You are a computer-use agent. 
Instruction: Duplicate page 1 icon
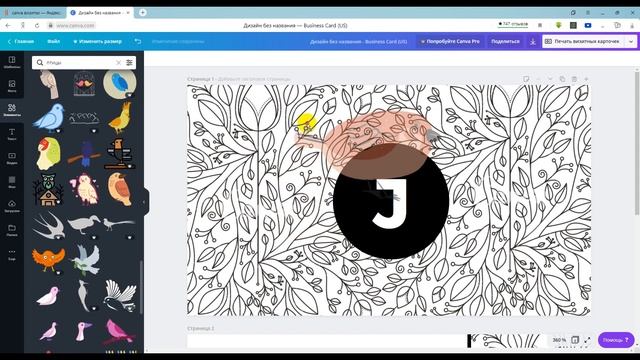[562, 79]
